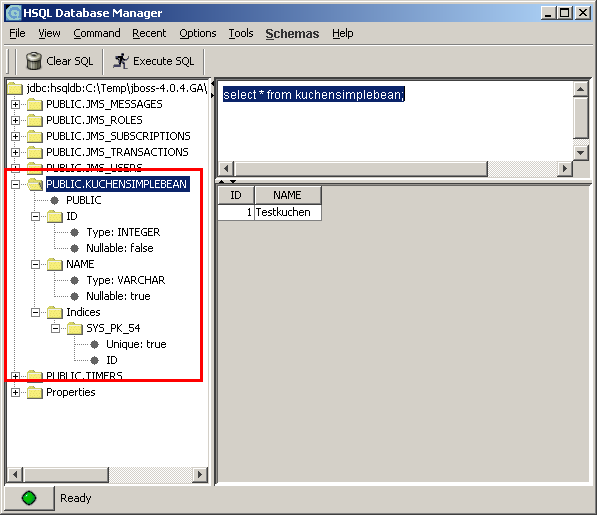Click the bullet next to Type: INTEGER
The height and width of the screenshot is (515, 597).
pyautogui.click(x=75, y=232)
